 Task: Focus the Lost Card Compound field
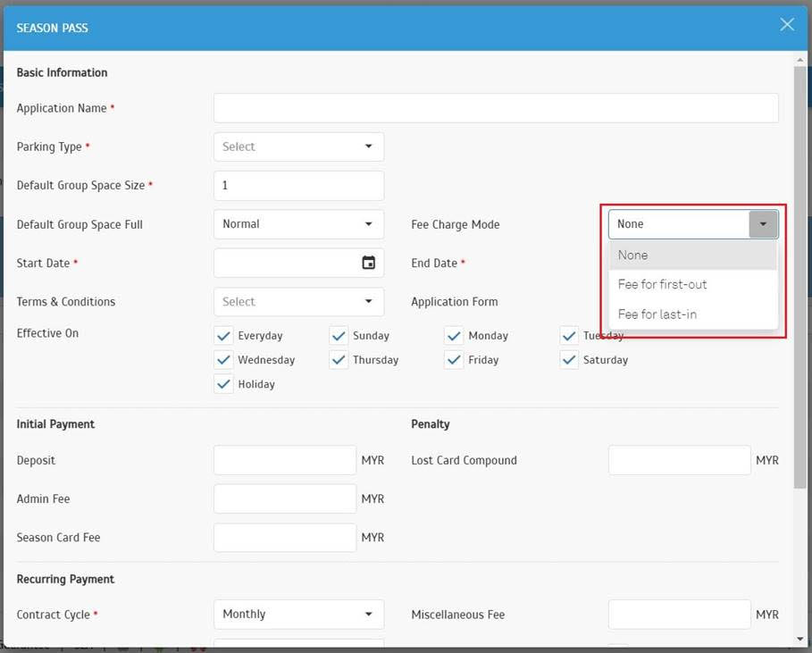tap(679, 460)
